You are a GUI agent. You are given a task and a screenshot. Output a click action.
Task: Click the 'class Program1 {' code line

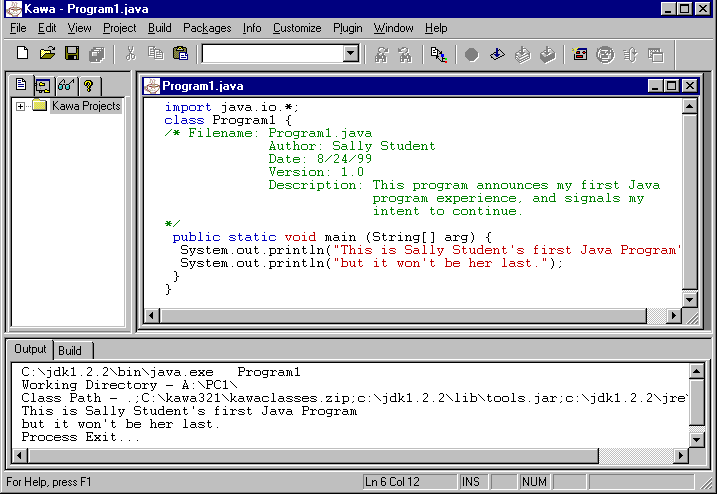pyautogui.click(x=228, y=120)
